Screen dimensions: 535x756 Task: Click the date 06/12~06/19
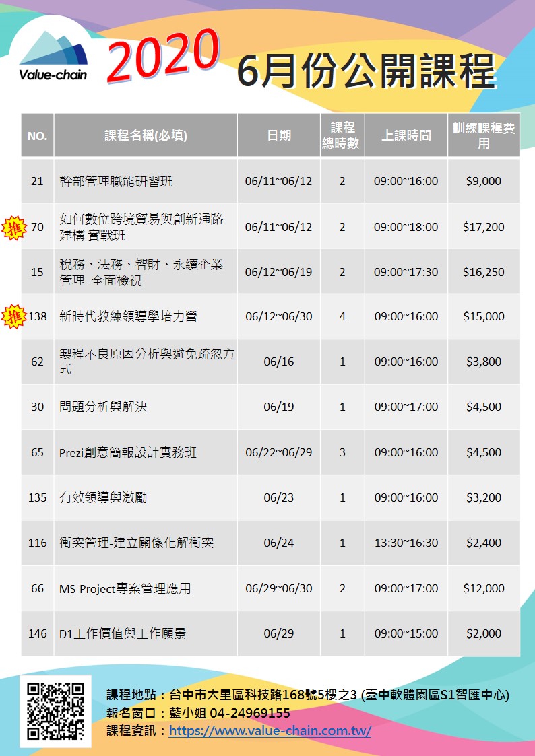pyautogui.click(x=278, y=272)
